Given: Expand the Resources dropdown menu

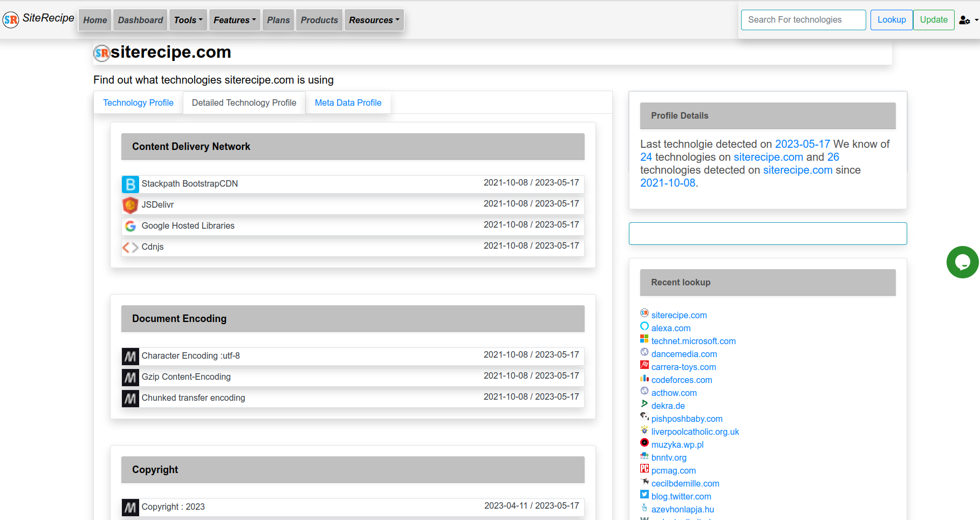Looking at the screenshot, I should coord(374,20).
